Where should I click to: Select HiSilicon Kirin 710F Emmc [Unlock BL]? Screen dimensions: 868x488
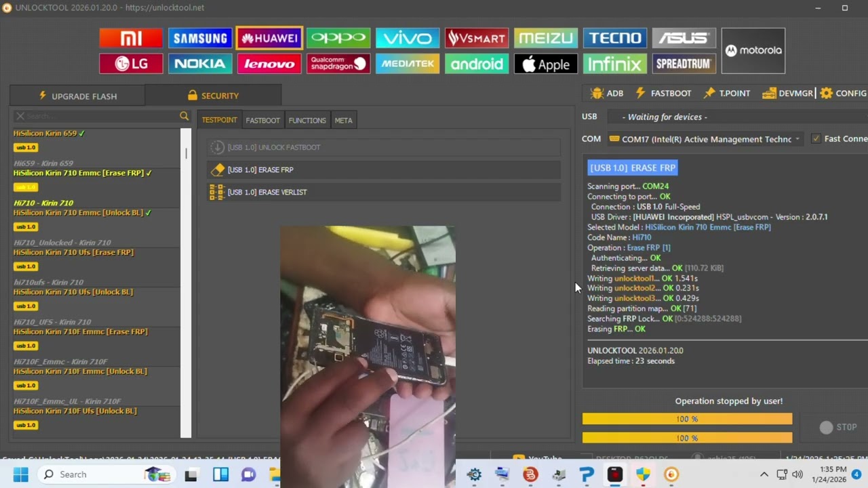click(80, 371)
